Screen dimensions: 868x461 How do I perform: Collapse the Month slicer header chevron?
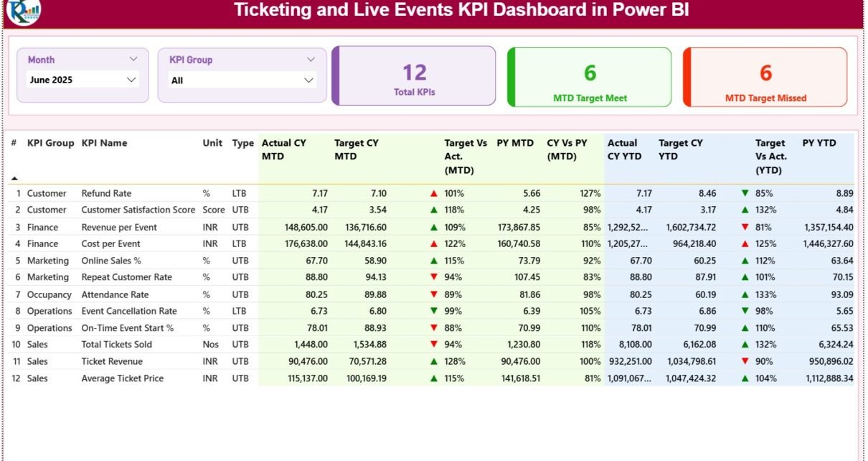coord(133,60)
